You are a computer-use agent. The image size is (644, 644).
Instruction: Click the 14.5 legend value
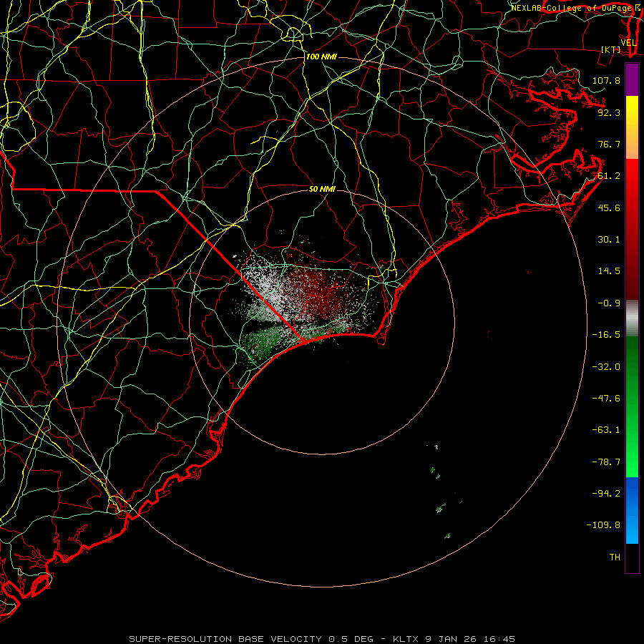point(609,271)
